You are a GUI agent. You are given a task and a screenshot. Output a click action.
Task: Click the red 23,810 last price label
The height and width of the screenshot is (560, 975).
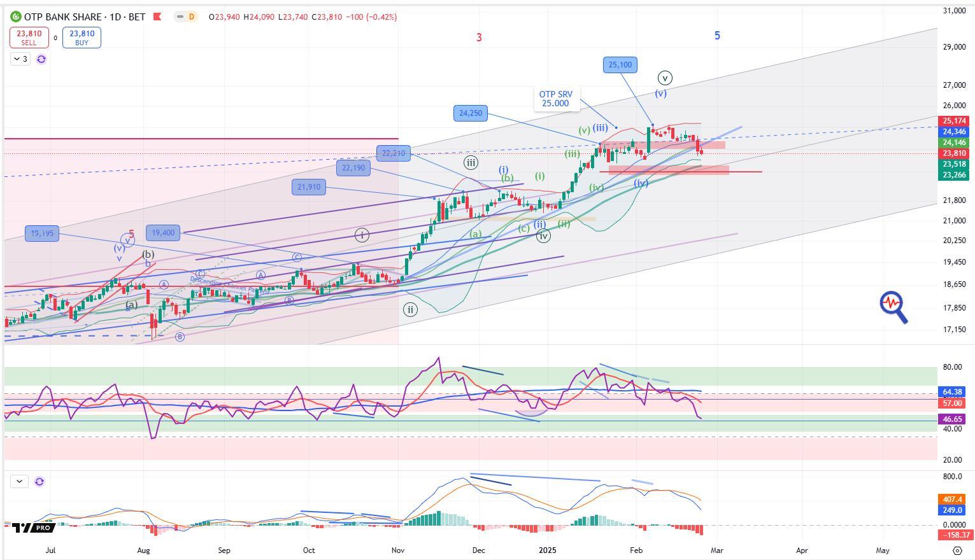pos(954,153)
